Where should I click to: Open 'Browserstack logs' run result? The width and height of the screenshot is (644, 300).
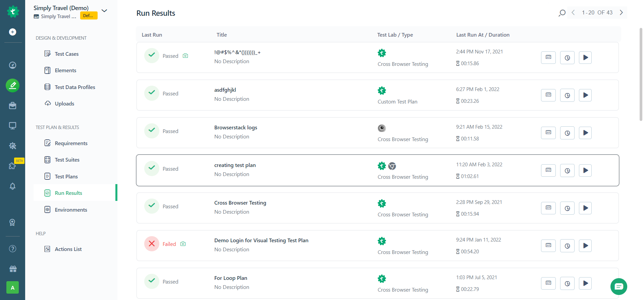236,127
